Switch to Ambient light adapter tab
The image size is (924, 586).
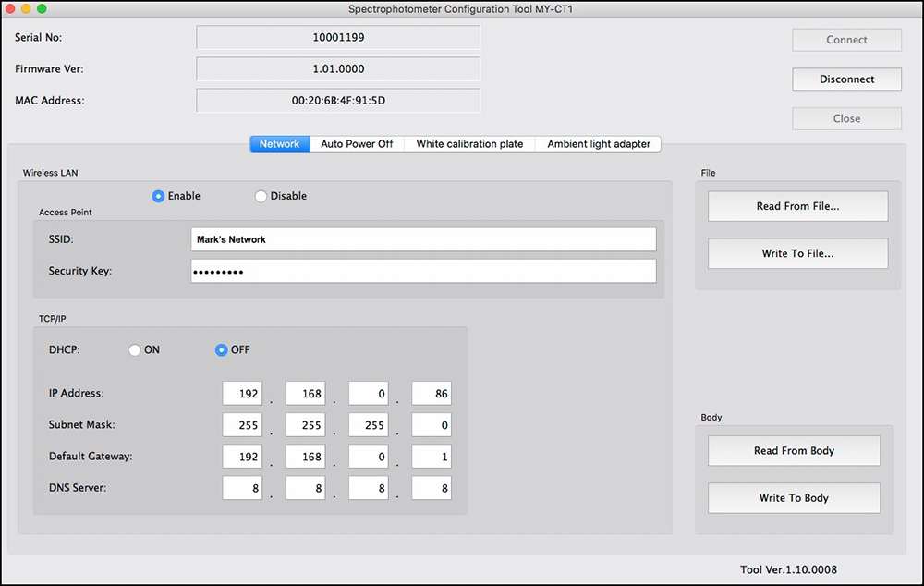[x=599, y=144]
